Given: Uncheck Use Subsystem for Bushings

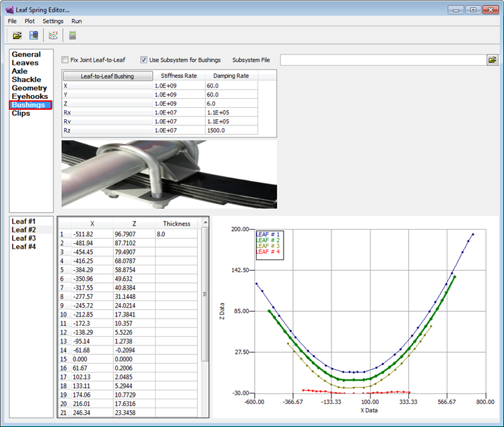Looking at the screenshot, I should pyautogui.click(x=144, y=60).
